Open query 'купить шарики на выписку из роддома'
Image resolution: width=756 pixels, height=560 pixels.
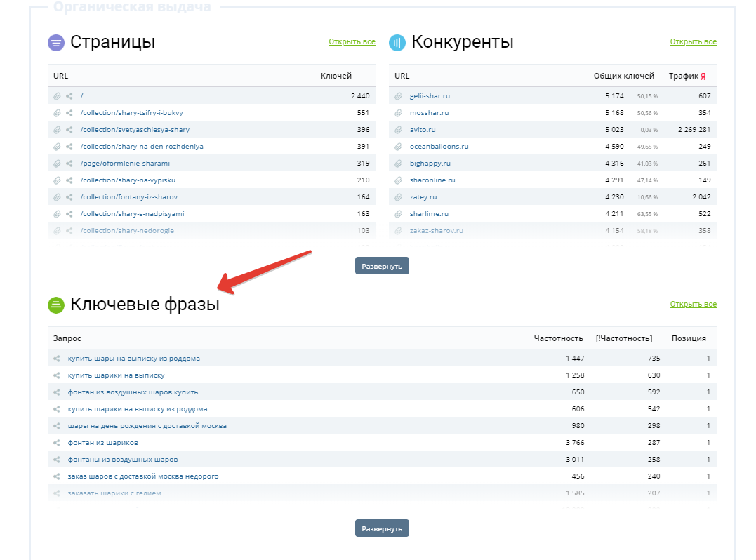tap(138, 409)
